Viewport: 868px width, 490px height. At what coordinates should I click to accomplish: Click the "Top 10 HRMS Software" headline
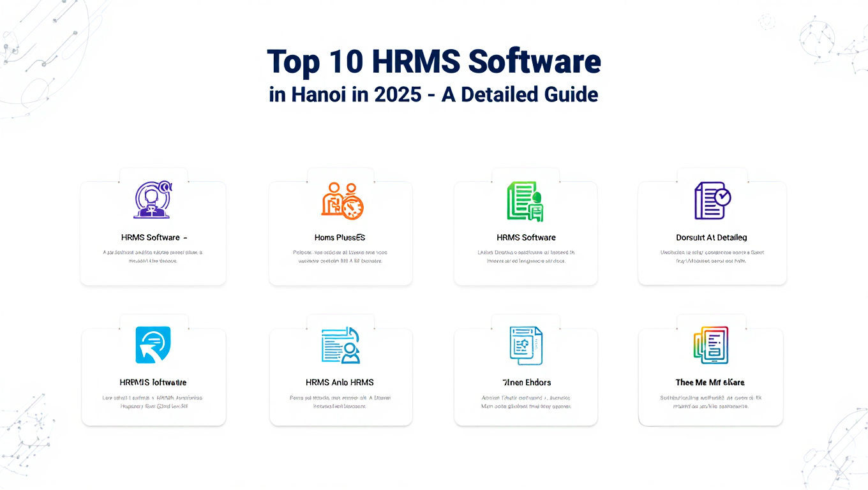tap(433, 62)
